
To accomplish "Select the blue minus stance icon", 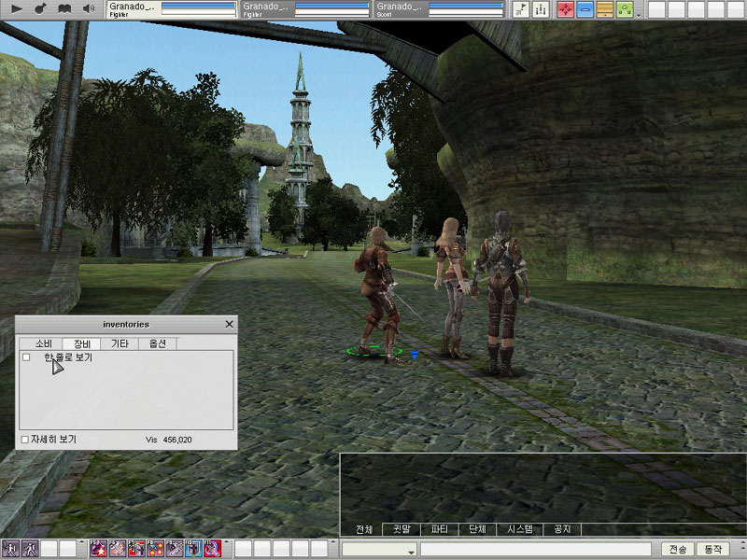I will point(585,9).
